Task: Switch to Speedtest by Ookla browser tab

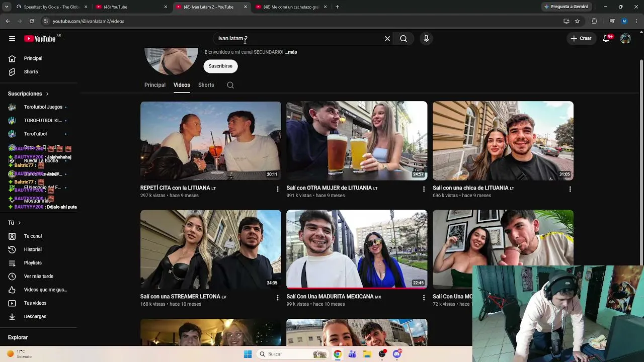Action: (52, 7)
